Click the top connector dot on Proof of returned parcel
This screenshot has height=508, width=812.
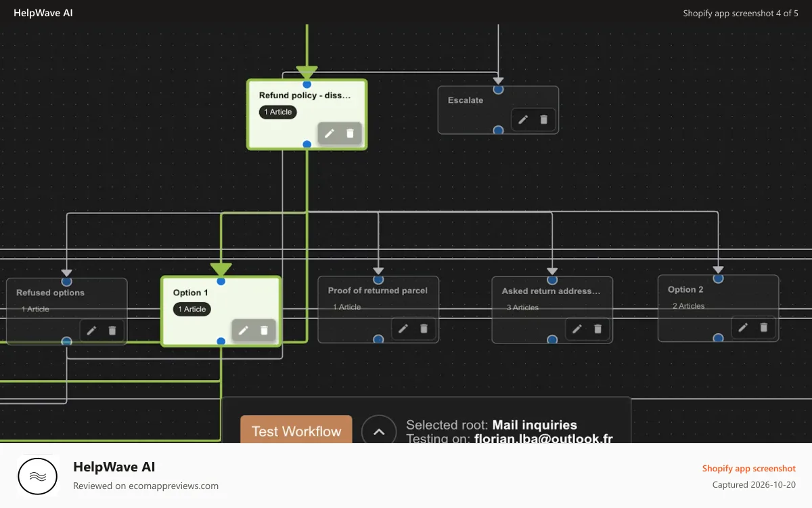pos(378,279)
